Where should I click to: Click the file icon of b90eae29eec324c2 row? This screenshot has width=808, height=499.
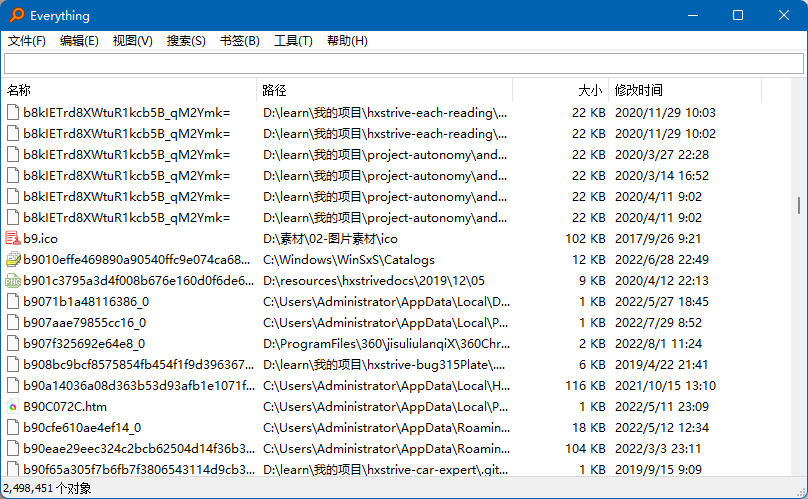coord(13,448)
